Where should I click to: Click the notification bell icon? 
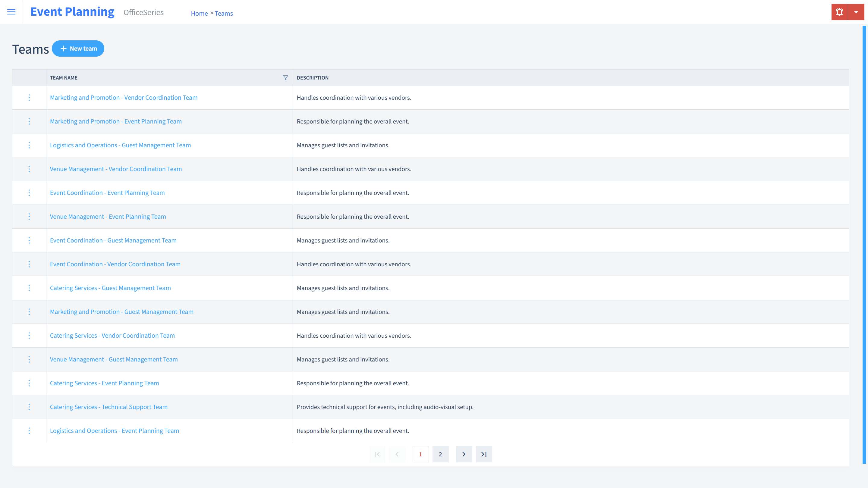point(839,12)
